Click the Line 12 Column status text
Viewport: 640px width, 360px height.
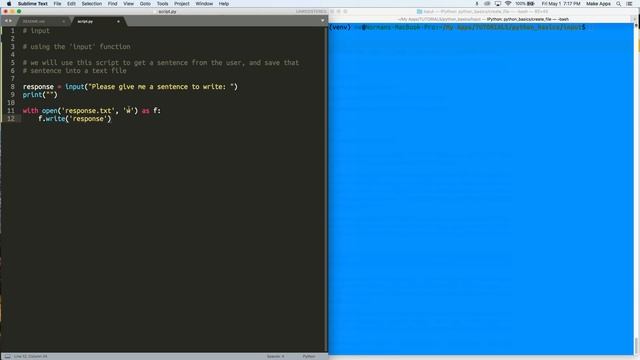31,356
